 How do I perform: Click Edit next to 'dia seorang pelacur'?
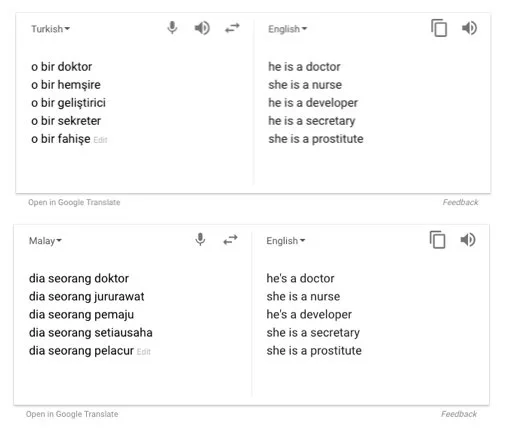click(x=144, y=352)
